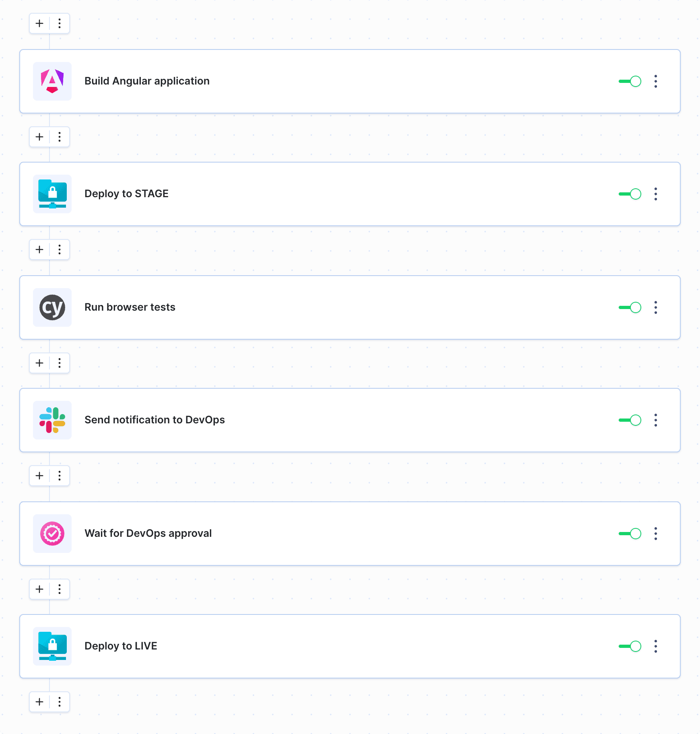
Task: Disable the Deploy to LIVE step
Action: (629, 646)
